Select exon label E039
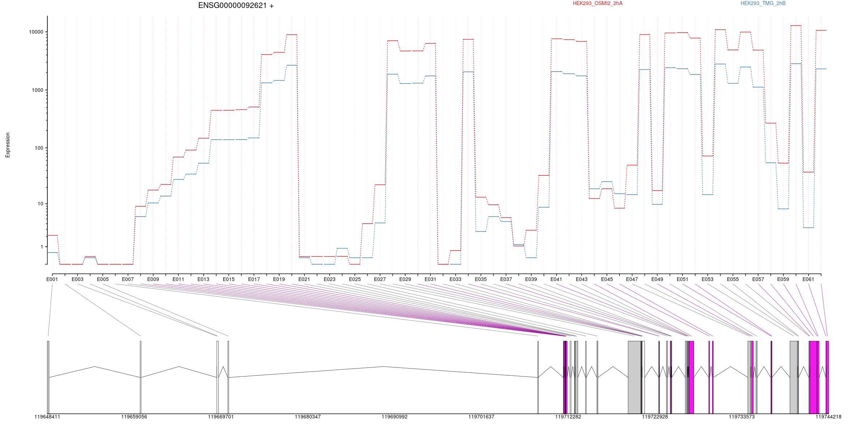The width and height of the screenshot is (868, 434). pyautogui.click(x=531, y=280)
